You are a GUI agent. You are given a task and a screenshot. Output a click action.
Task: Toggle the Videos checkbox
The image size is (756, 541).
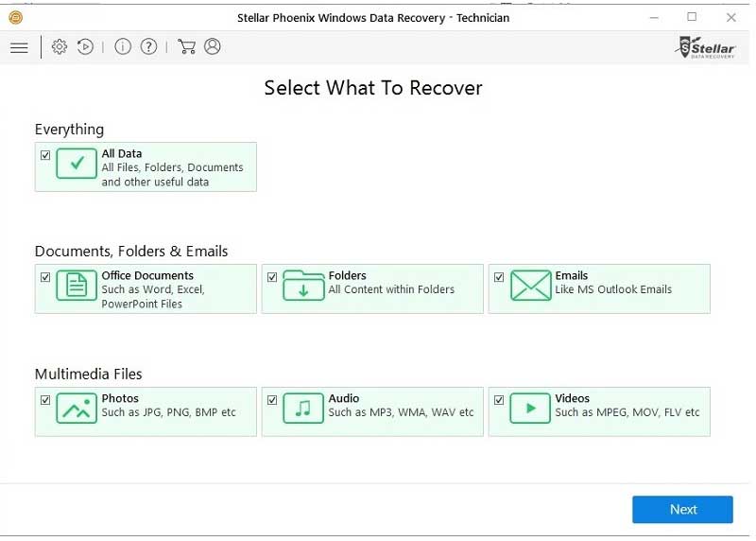click(499, 400)
